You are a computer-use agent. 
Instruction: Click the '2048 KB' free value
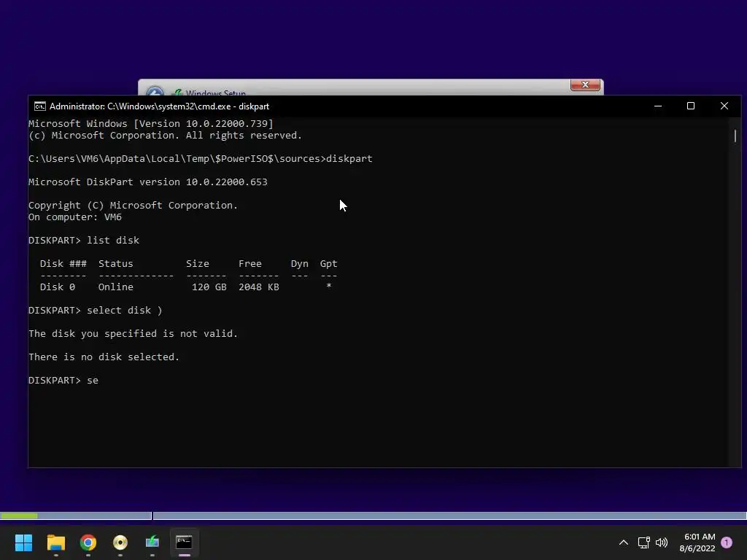pos(259,287)
